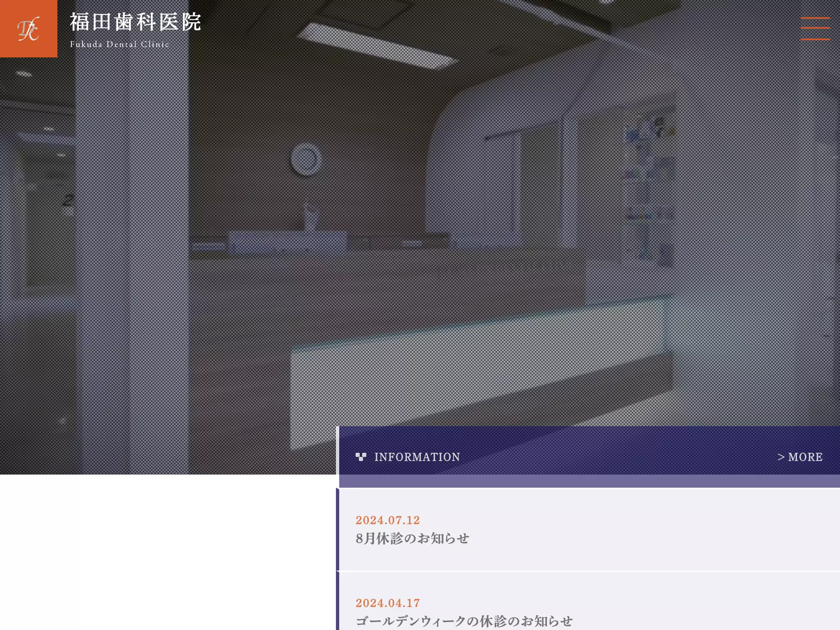Viewport: 840px width, 630px height.
Task: Click the 2024.04.17 date text
Action: click(388, 603)
